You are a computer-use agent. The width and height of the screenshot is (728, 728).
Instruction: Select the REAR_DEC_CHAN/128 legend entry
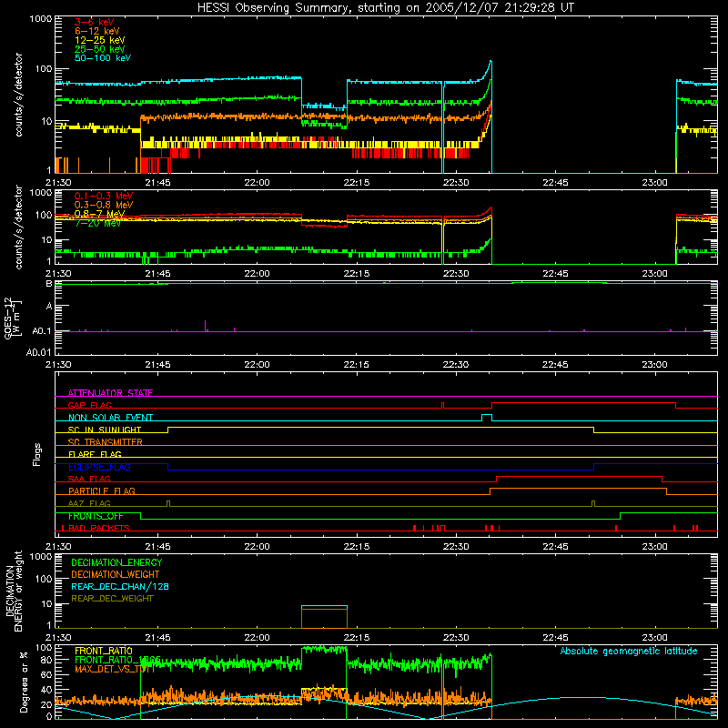[x=120, y=586]
